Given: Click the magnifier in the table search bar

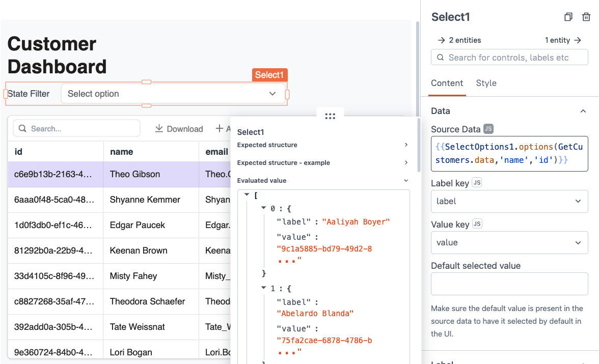Looking at the screenshot, I should (22, 128).
